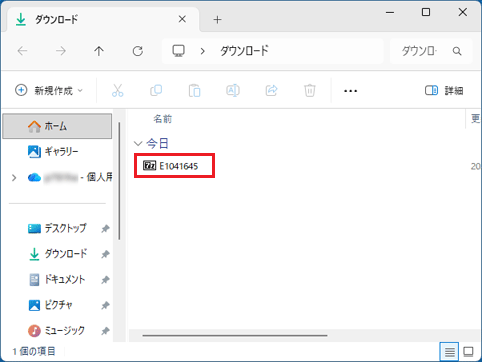
Task: Click the Share icon in toolbar
Action: [x=271, y=90]
